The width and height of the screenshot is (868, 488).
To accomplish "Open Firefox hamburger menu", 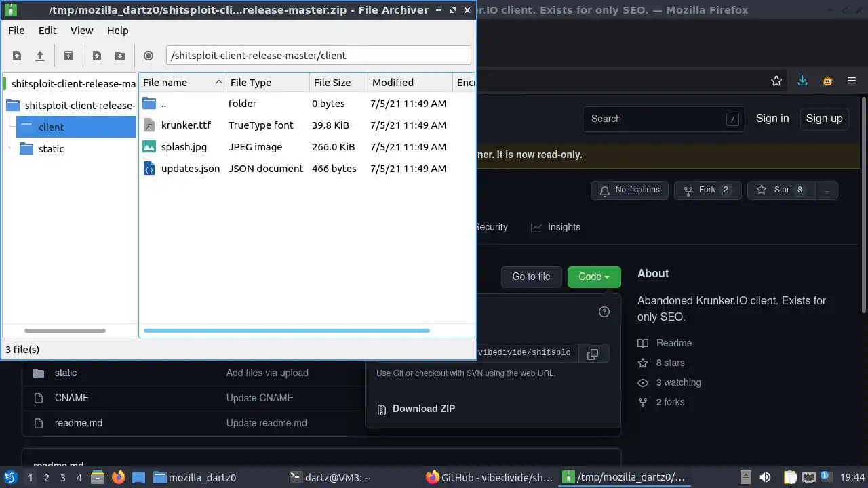I will 852,81.
